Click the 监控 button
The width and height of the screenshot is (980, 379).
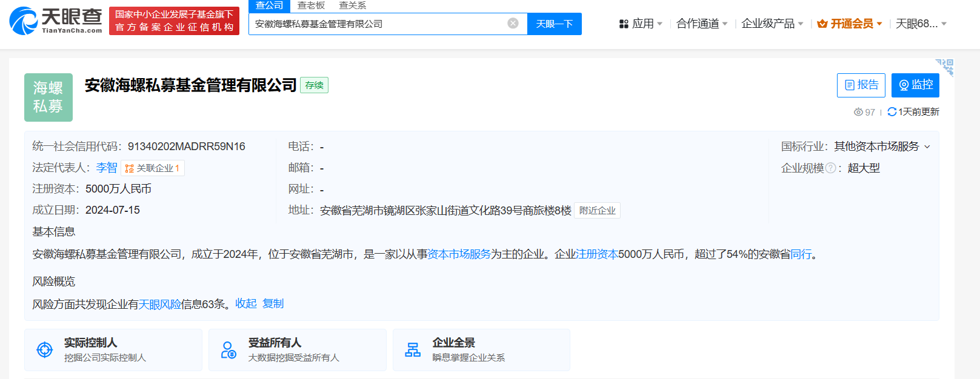coord(915,85)
